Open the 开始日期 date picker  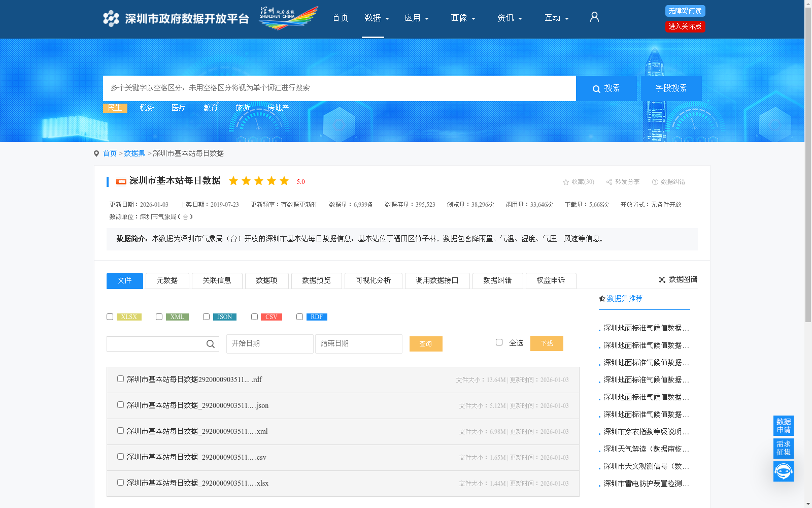coord(269,344)
